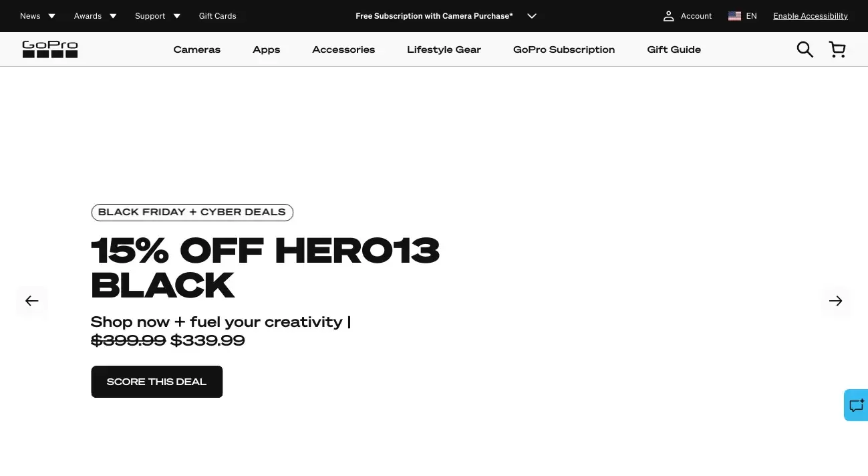Screen dimensions: 868x476
Task: Follow the Gift Cards link
Action: click(217, 16)
